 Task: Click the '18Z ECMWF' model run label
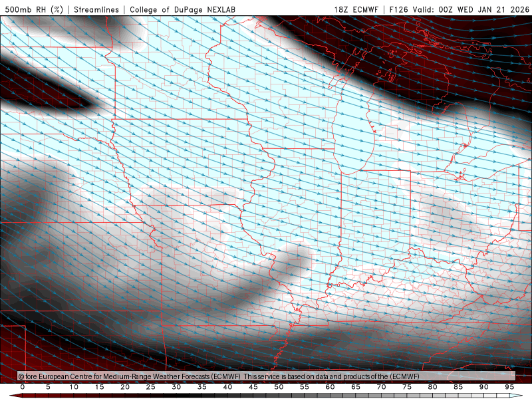coord(356,9)
